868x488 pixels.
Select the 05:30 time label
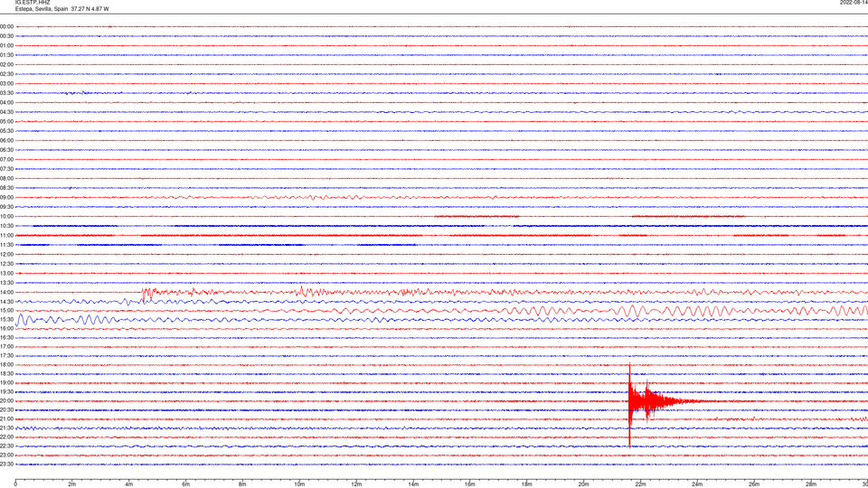(x=6, y=131)
